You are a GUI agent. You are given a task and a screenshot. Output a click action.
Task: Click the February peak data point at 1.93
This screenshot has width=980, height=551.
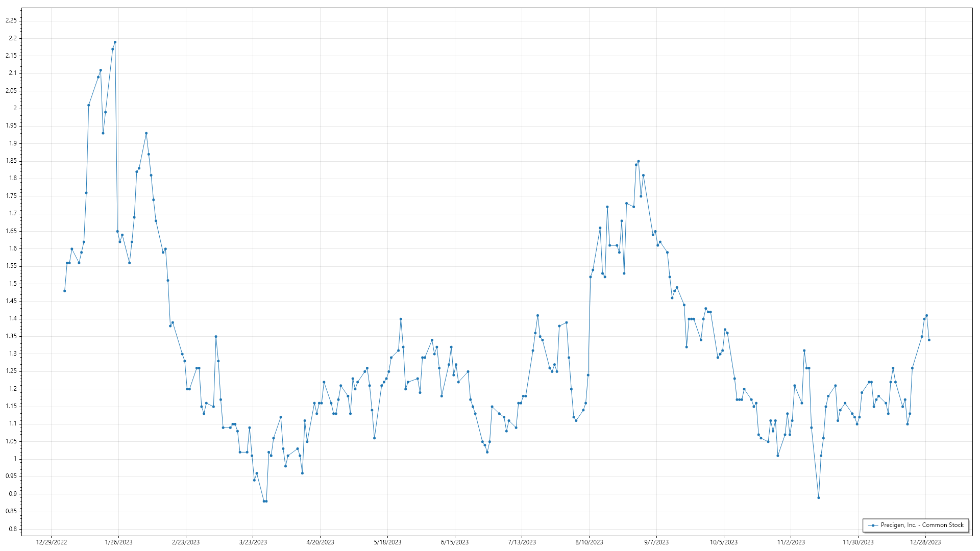tap(146, 133)
